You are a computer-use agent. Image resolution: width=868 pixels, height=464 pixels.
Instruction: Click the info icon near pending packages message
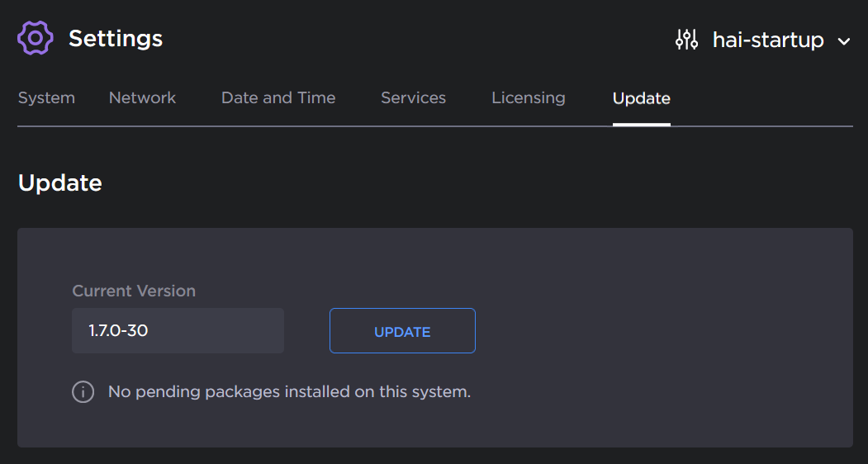point(83,392)
